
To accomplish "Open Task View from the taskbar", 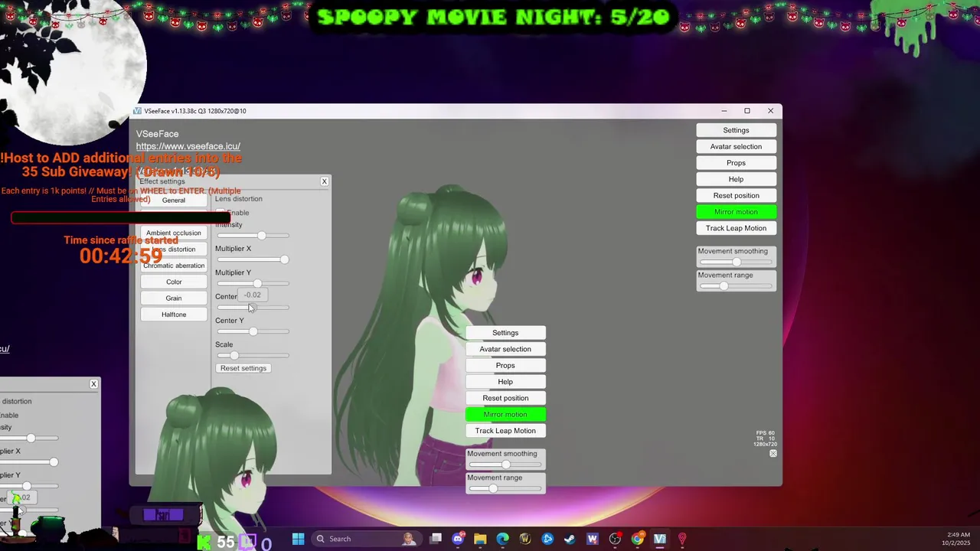I will [436, 539].
